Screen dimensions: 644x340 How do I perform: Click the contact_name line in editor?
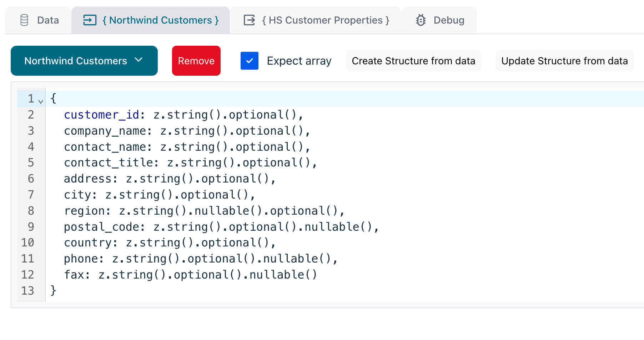(x=187, y=147)
